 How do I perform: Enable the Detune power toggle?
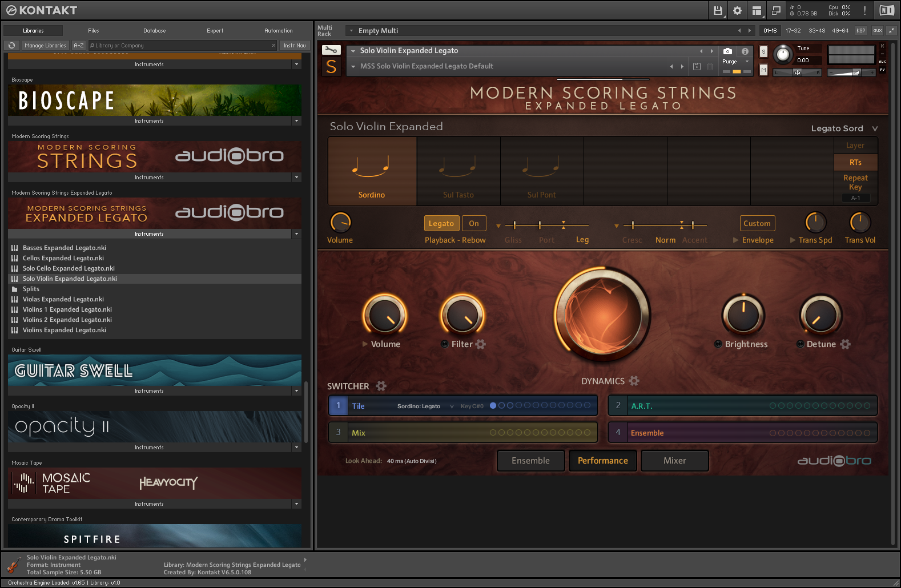tap(801, 344)
